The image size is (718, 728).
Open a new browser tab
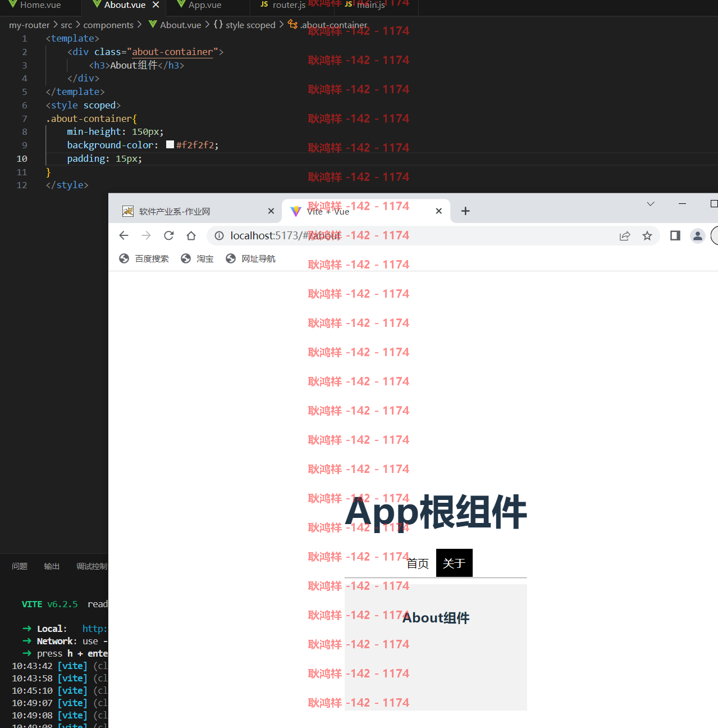pos(465,211)
